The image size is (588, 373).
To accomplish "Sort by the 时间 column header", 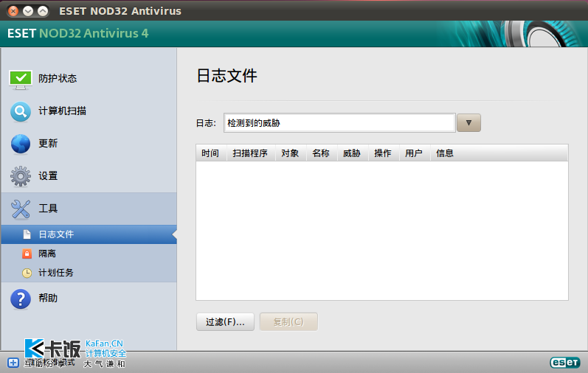I will click(210, 153).
